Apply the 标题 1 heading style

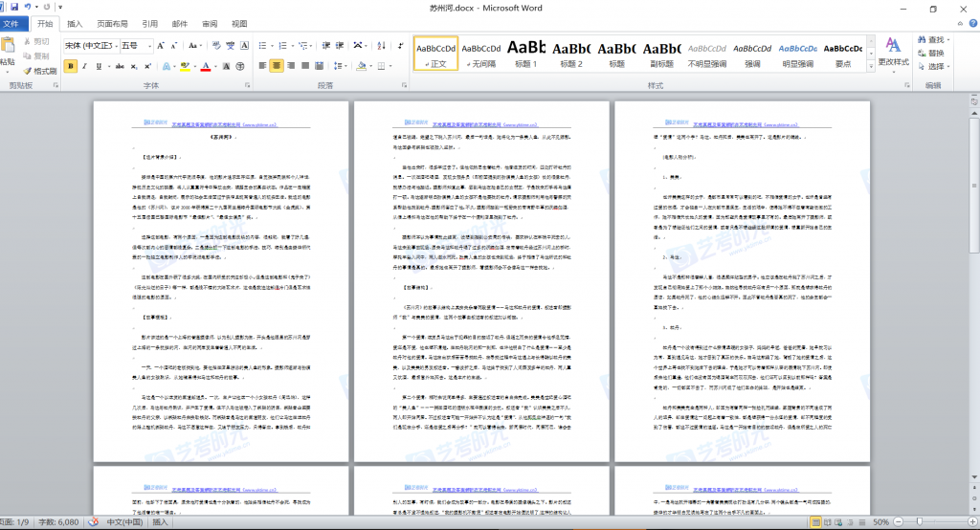point(526,54)
